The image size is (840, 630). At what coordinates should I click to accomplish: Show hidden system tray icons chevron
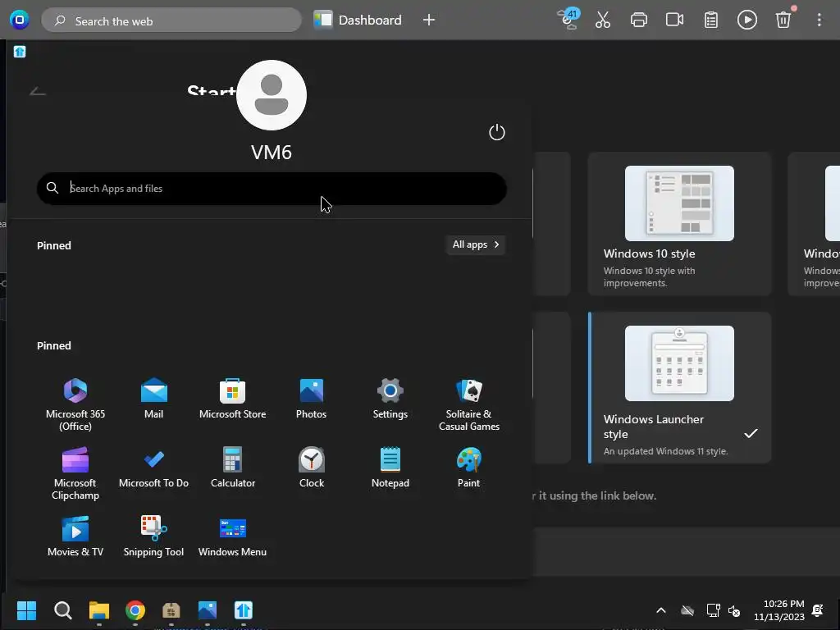pos(661,610)
